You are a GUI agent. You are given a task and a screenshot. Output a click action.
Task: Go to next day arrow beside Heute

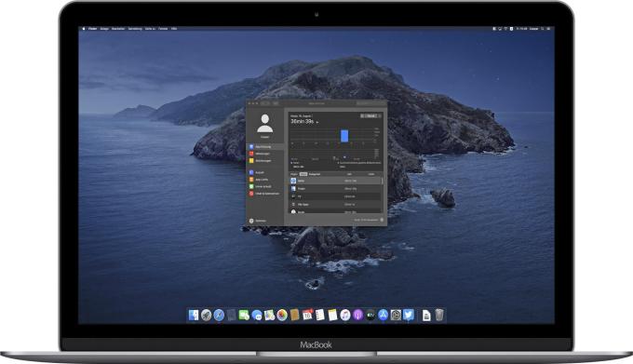pos(380,115)
